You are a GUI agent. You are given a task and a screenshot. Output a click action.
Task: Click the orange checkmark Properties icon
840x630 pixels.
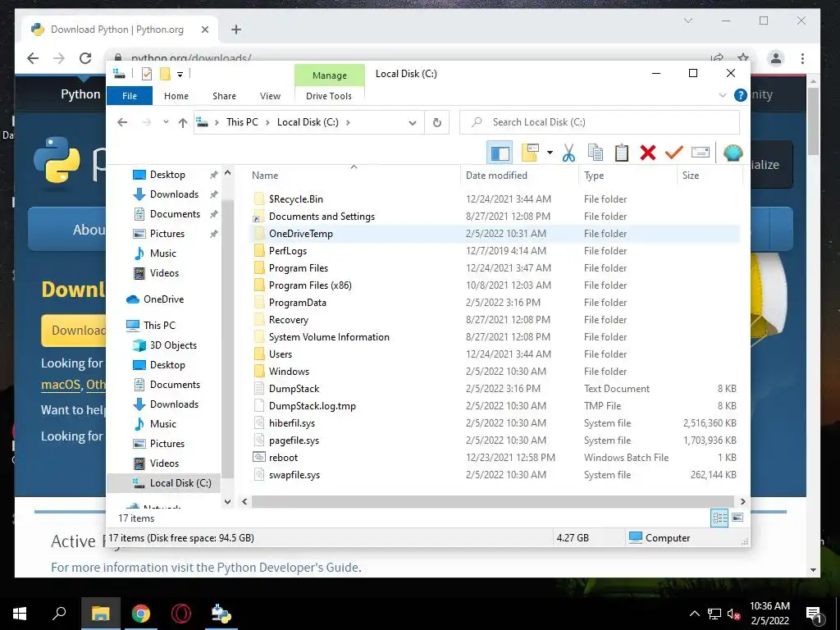[x=674, y=153]
